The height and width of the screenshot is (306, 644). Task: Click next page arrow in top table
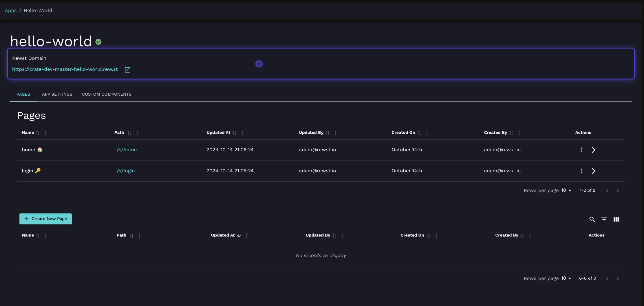(x=617, y=191)
